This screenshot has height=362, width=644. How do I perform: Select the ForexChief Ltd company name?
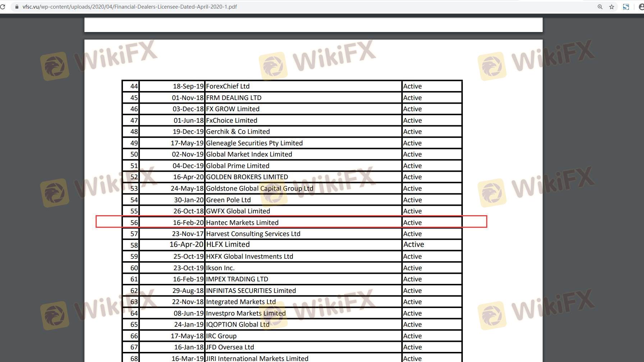click(228, 86)
